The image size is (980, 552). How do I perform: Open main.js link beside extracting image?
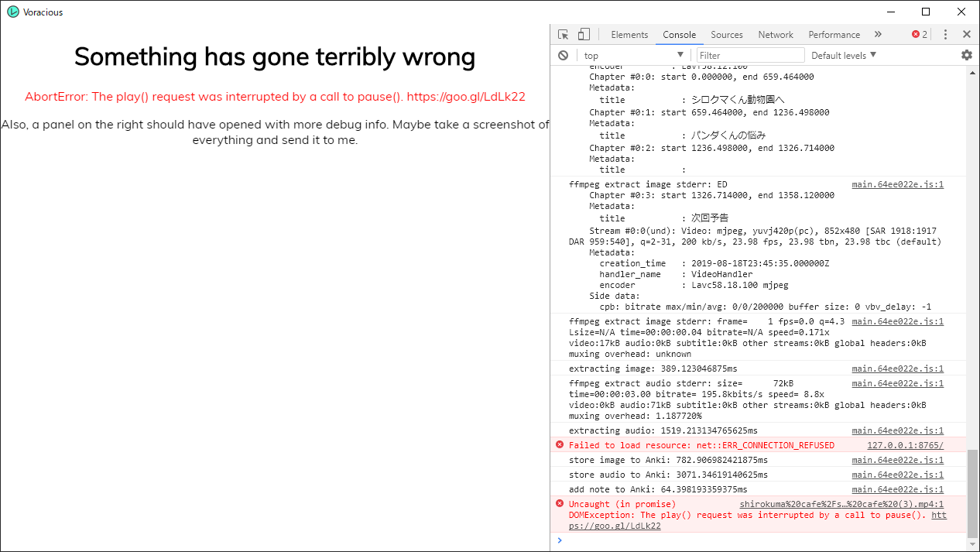[897, 369]
